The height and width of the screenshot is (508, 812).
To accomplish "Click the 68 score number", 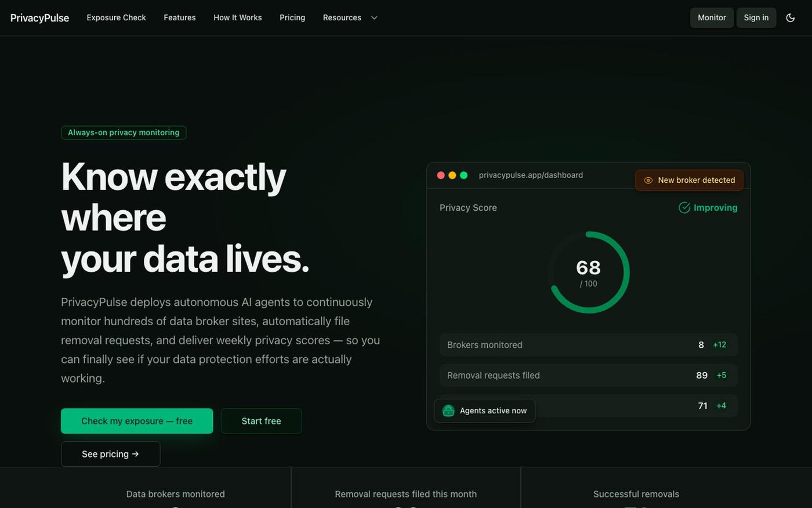I will pyautogui.click(x=588, y=268).
